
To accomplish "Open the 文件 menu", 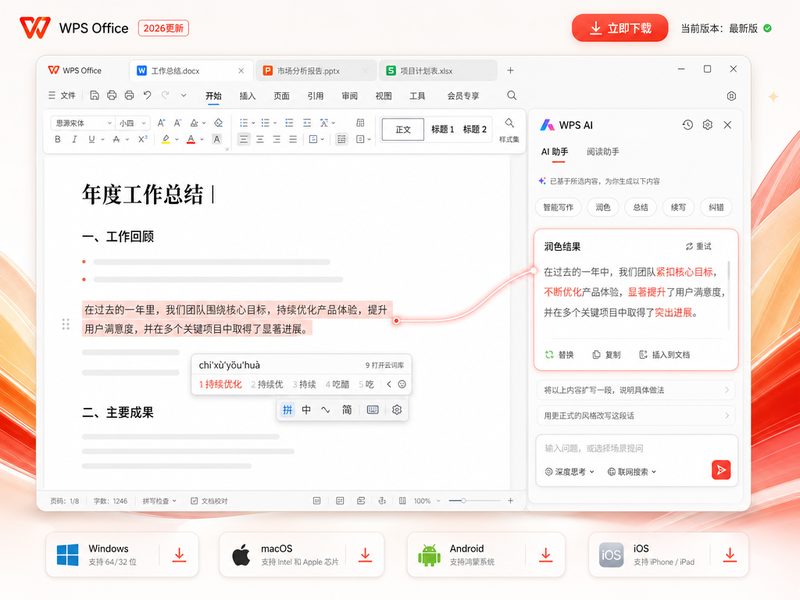I will (x=62, y=95).
